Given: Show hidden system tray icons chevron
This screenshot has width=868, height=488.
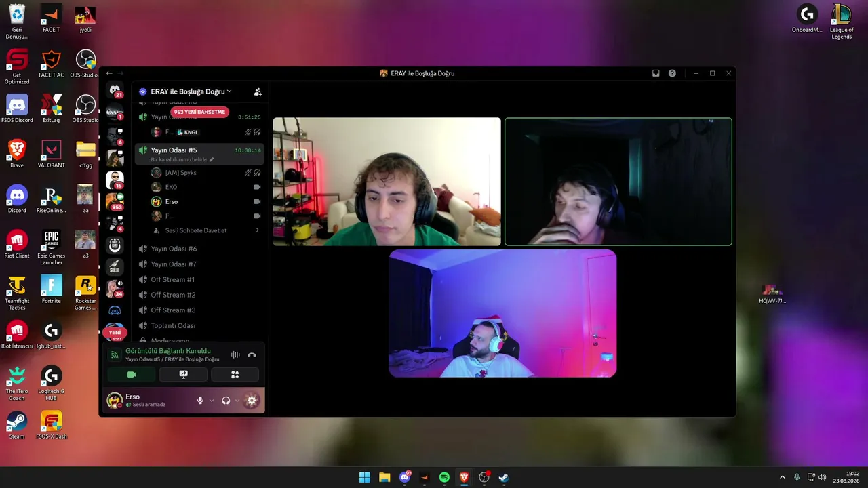Looking at the screenshot, I should 782,477.
